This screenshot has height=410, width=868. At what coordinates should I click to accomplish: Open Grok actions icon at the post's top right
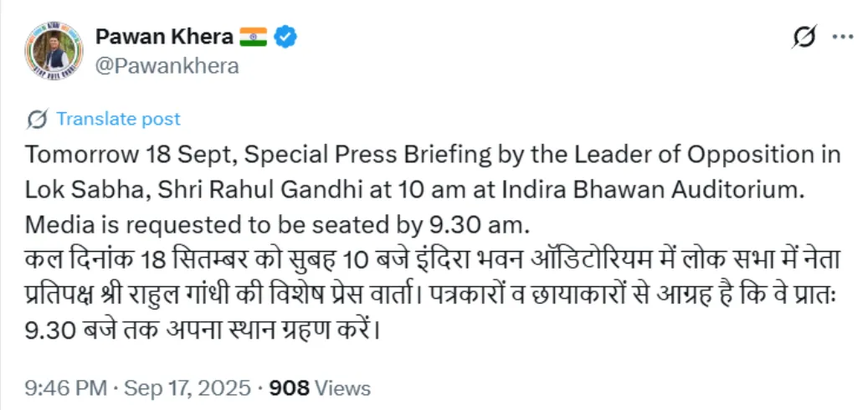803,37
